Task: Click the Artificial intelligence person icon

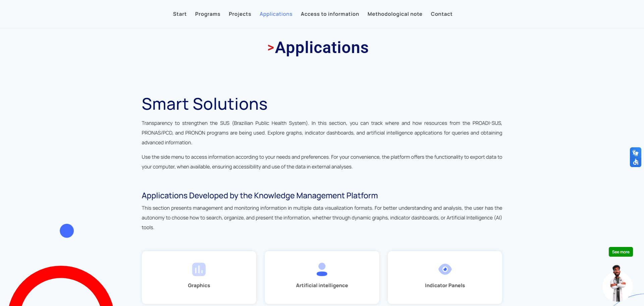Action: (x=322, y=269)
